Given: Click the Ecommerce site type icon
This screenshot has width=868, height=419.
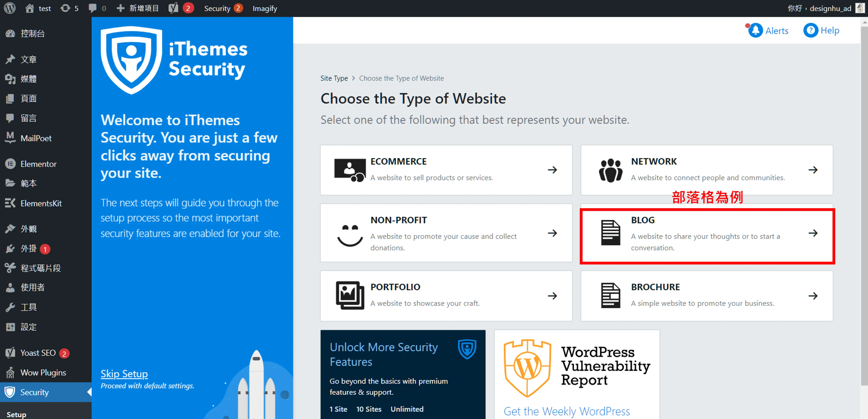Looking at the screenshot, I should (x=350, y=170).
